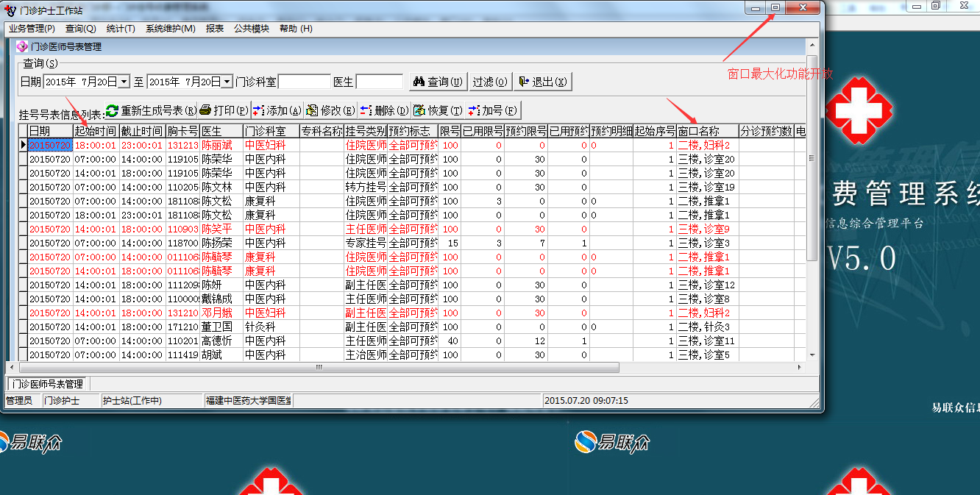The width and height of the screenshot is (980, 495).
Task: Click the 窗口名称 column header
Action: [708, 131]
